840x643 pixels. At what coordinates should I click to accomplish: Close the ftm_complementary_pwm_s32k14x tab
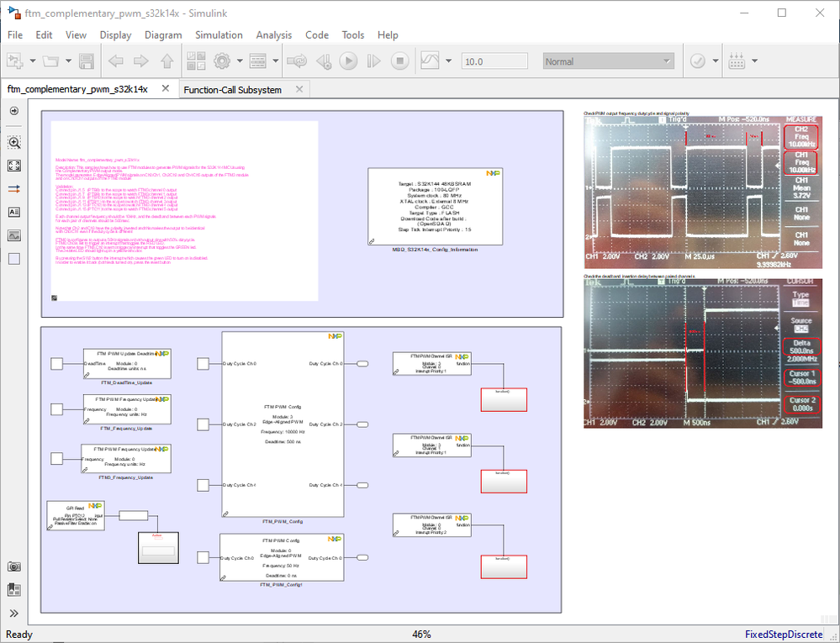(166, 88)
